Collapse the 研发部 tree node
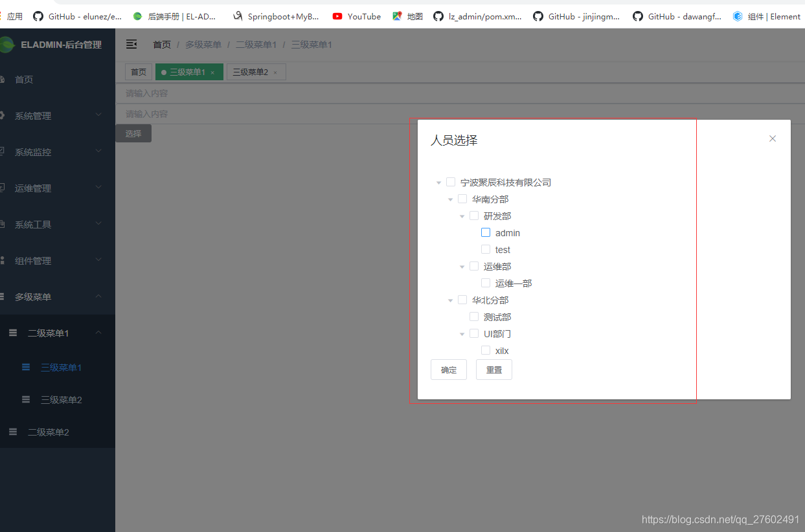 [462, 216]
